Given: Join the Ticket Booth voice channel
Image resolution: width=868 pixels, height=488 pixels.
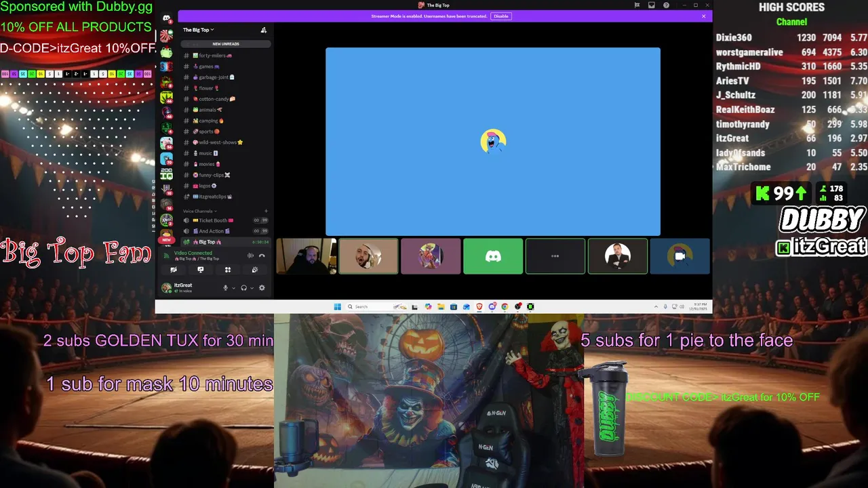Looking at the screenshot, I should tap(226, 220).
